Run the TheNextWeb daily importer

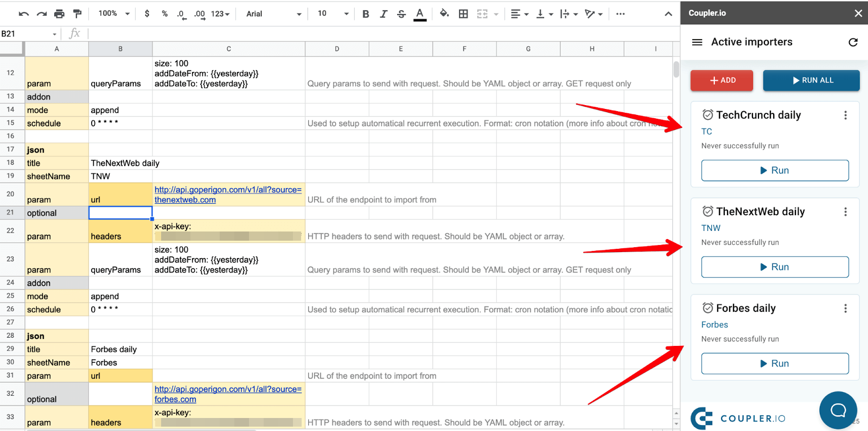pyautogui.click(x=775, y=267)
